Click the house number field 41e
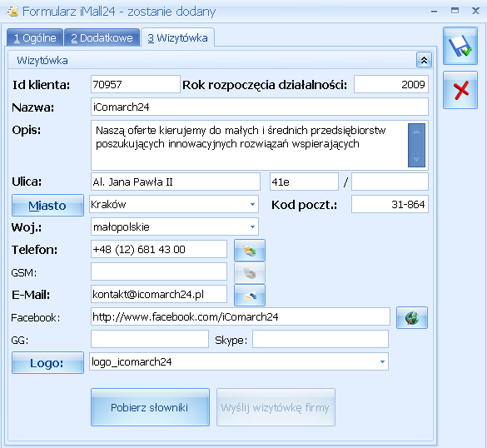 tap(304, 182)
